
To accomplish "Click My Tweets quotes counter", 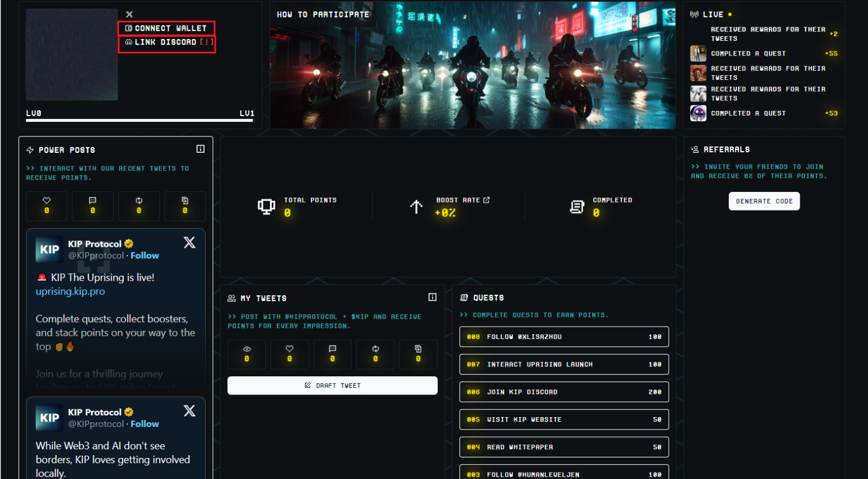I will [418, 354].
